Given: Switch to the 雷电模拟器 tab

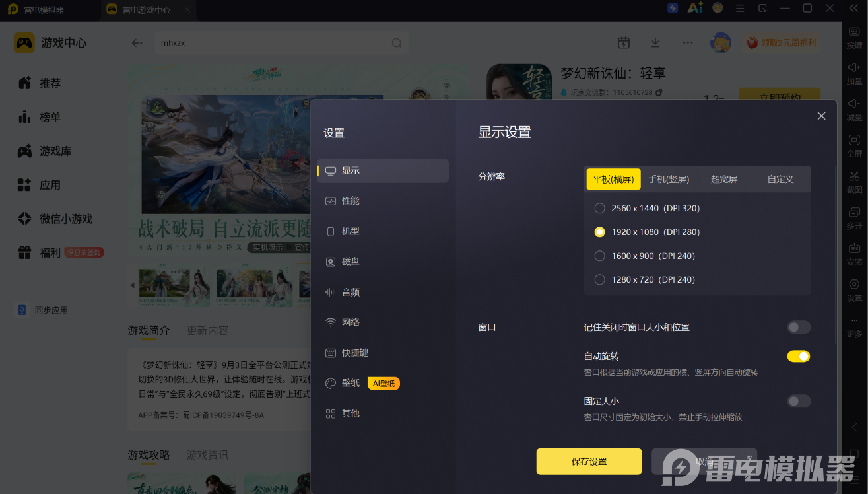Looking at the screenshot, I should (36, 10).
